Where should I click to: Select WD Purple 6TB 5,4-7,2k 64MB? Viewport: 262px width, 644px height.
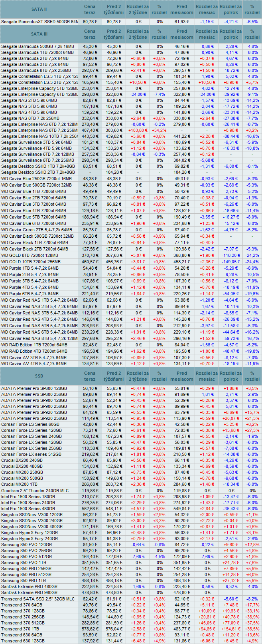point(30,294)
